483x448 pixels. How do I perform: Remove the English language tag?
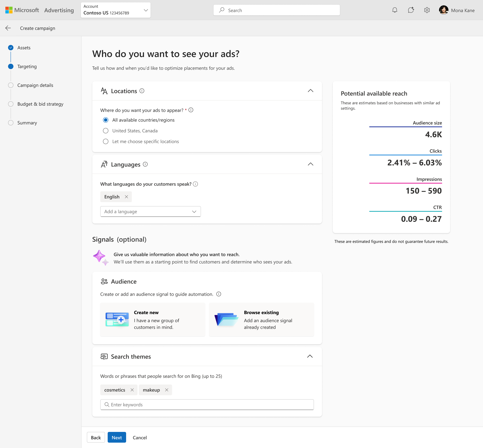click(x=126, y=197)
